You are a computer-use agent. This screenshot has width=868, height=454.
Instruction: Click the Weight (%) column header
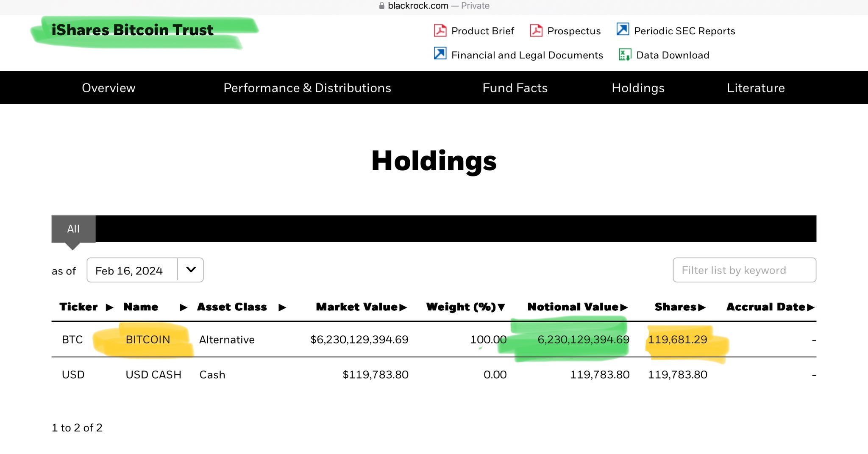point(461,307)
